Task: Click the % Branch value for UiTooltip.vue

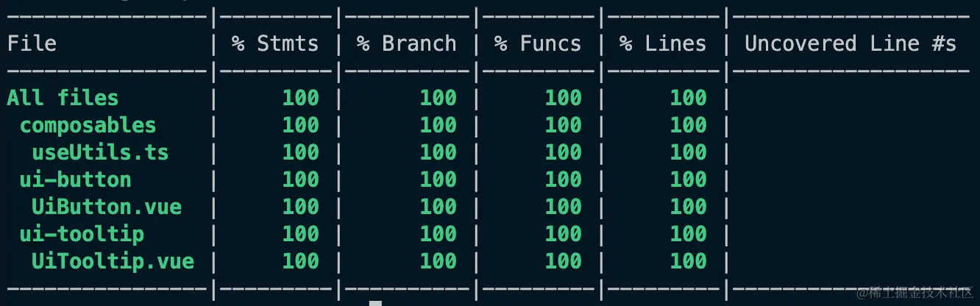Action: tap(438, 261)
